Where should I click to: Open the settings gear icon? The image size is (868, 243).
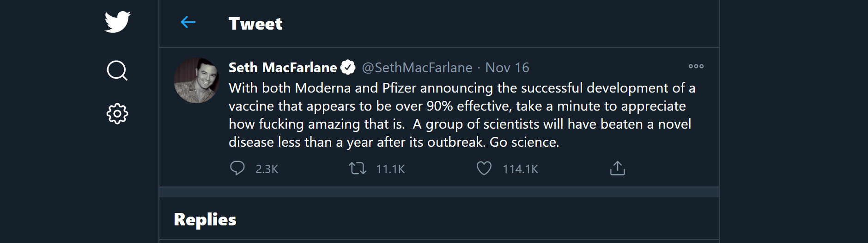[x=117, y=113]
